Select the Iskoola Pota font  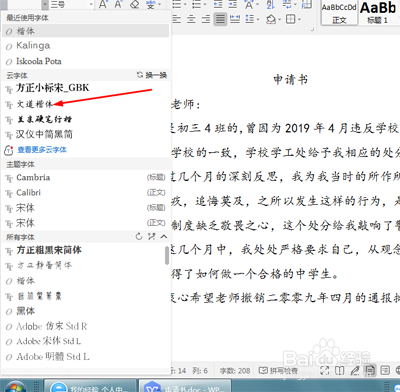(85, 61)
